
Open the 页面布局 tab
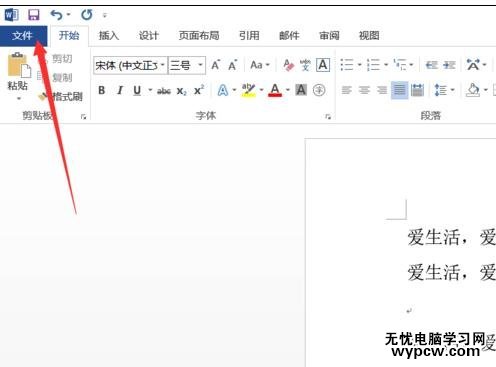pos(199,35)
